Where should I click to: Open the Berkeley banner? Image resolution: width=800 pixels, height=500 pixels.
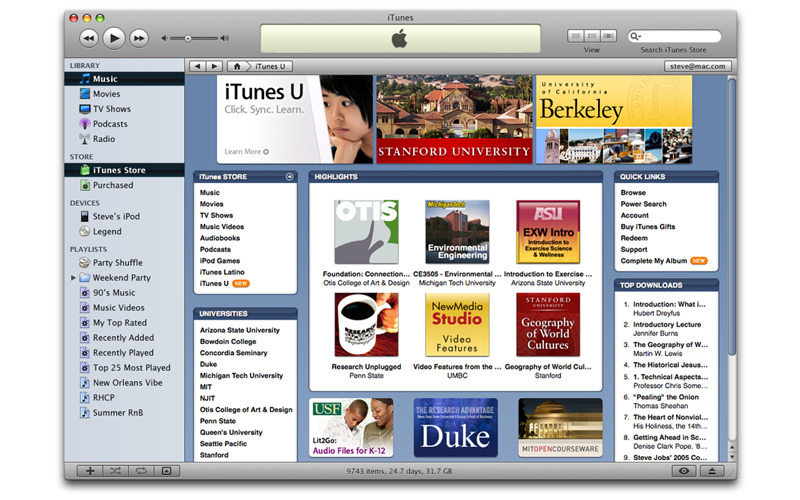click(614, 119)
